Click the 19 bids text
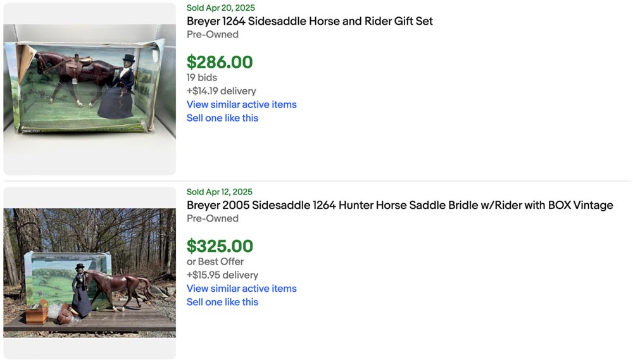 pos(202,77)
